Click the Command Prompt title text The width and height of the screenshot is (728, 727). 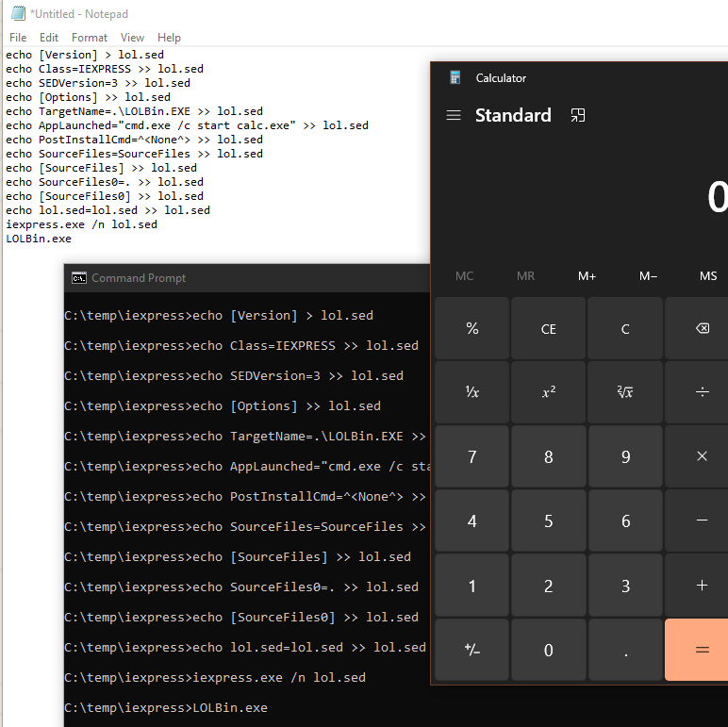[x=139, y=278]
